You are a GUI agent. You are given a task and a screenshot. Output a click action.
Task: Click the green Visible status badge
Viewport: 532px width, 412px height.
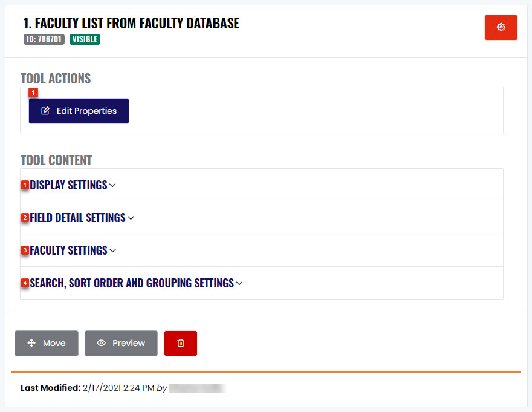tap(85, 39)
